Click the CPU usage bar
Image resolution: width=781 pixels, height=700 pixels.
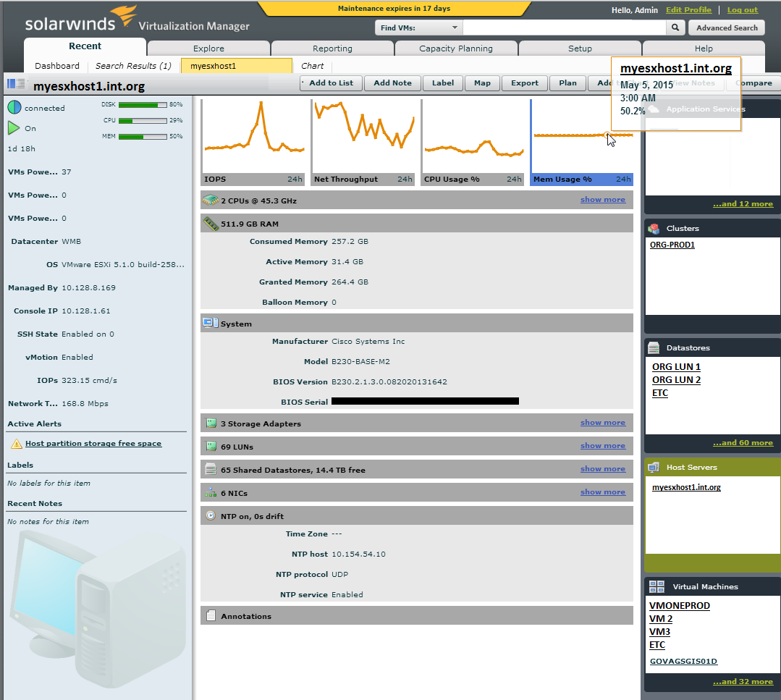143,121
